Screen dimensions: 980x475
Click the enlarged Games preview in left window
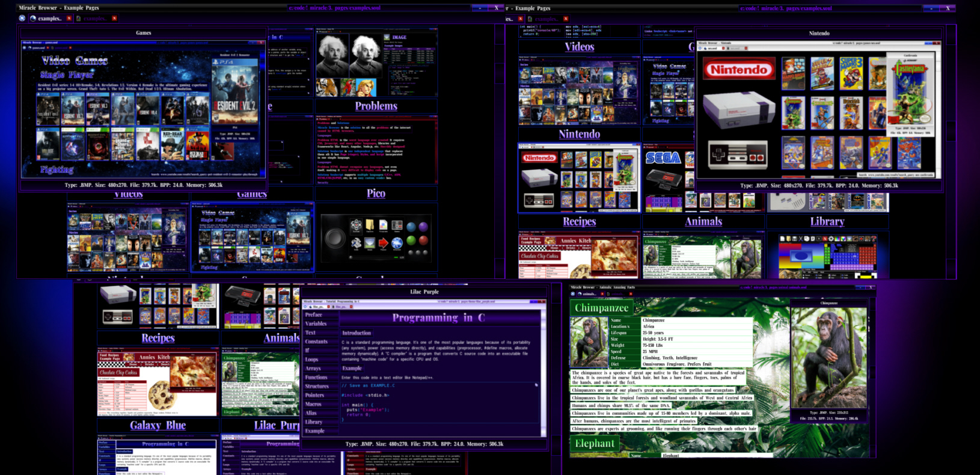coord(143,110)
